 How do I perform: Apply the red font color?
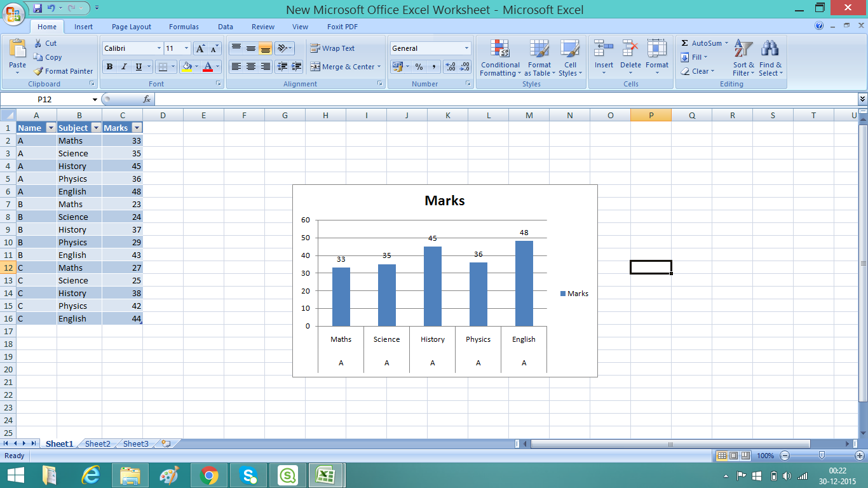(x=208, y=67)
